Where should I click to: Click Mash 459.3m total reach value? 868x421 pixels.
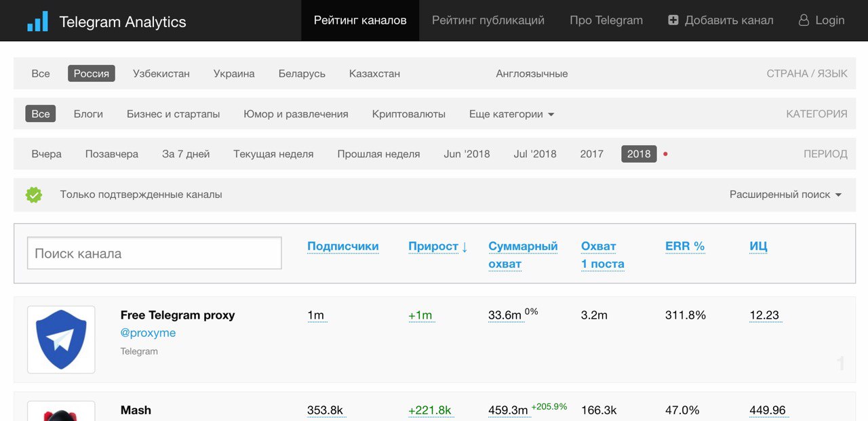[508, 410]
